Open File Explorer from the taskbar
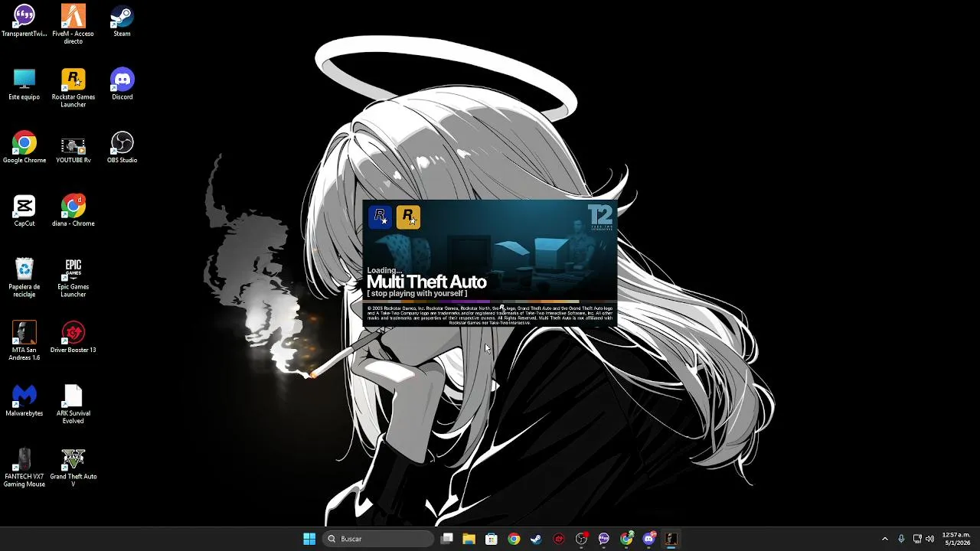 469,539
